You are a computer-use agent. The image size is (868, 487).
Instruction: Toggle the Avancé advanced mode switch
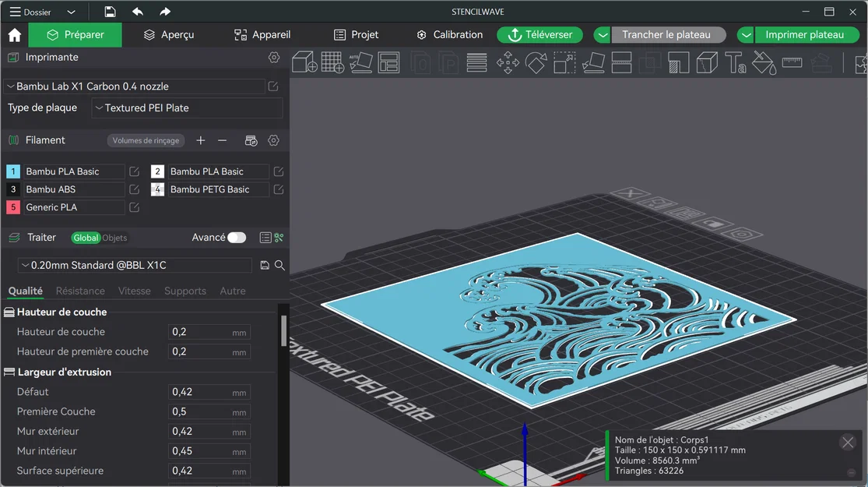click(x=237, y=238)
